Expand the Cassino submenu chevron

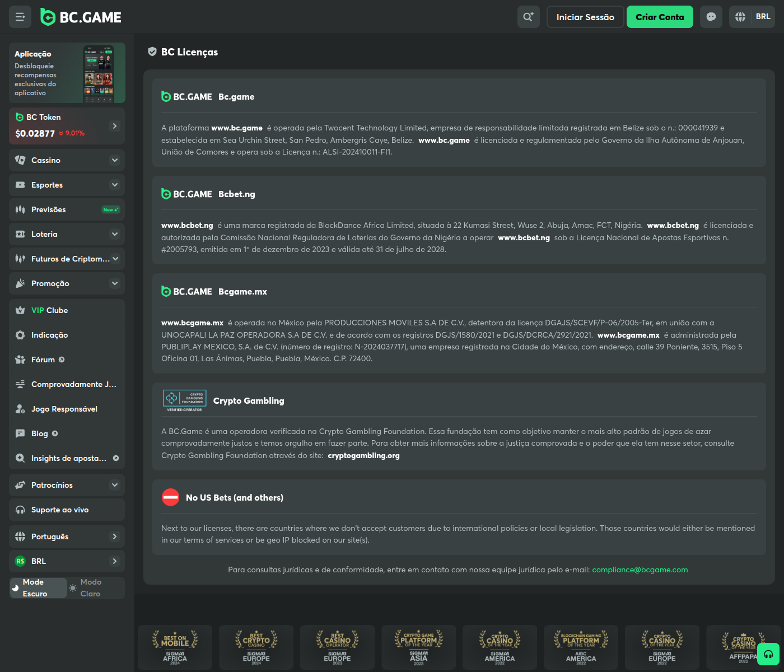[x=115, y=160]
